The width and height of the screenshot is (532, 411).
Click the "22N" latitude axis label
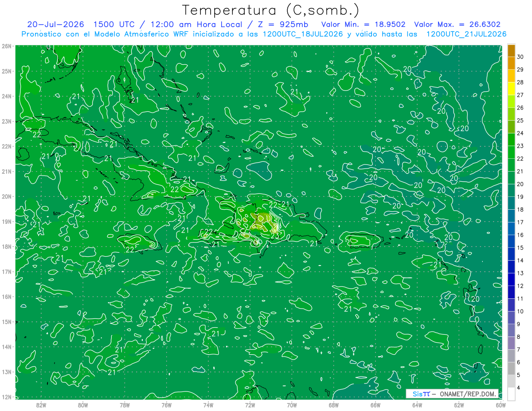click(x=6, y=146)
